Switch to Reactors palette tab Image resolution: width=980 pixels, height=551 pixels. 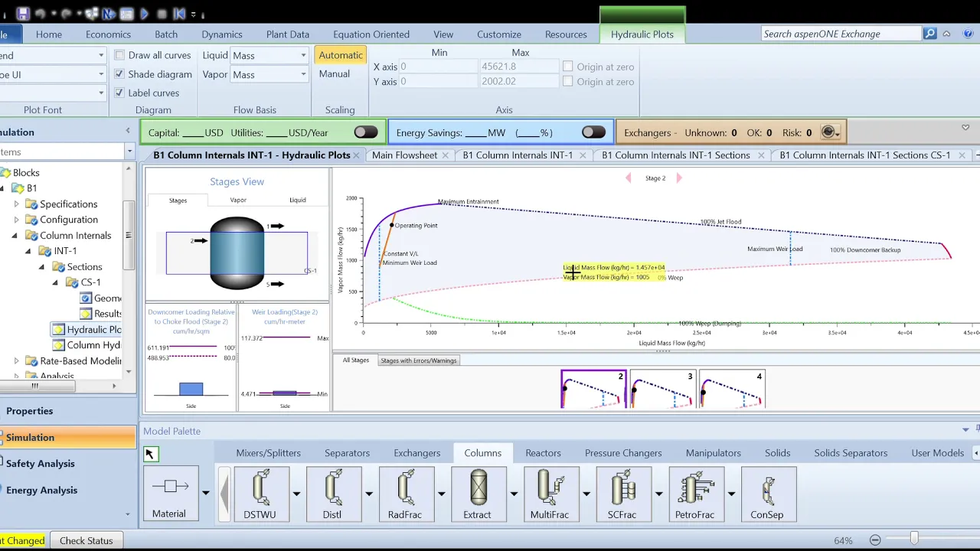[543, 453]
